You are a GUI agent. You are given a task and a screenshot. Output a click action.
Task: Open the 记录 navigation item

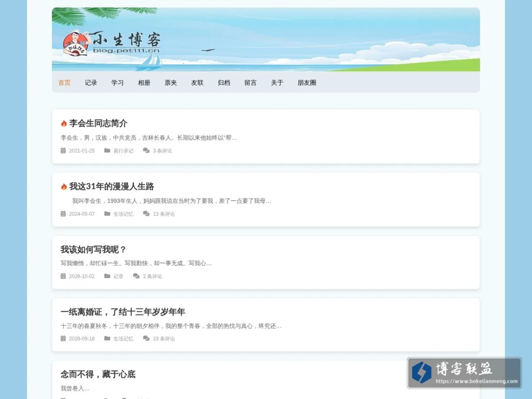pos(91,82)
